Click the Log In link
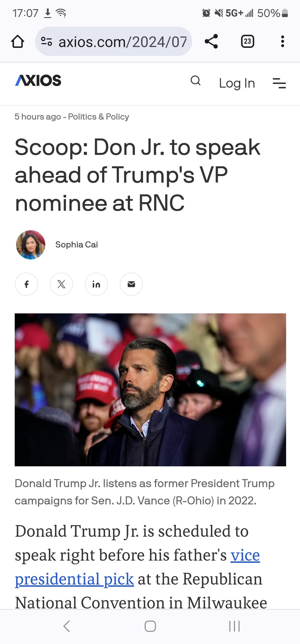Viewport: 300px width, 644px height. 237,83
